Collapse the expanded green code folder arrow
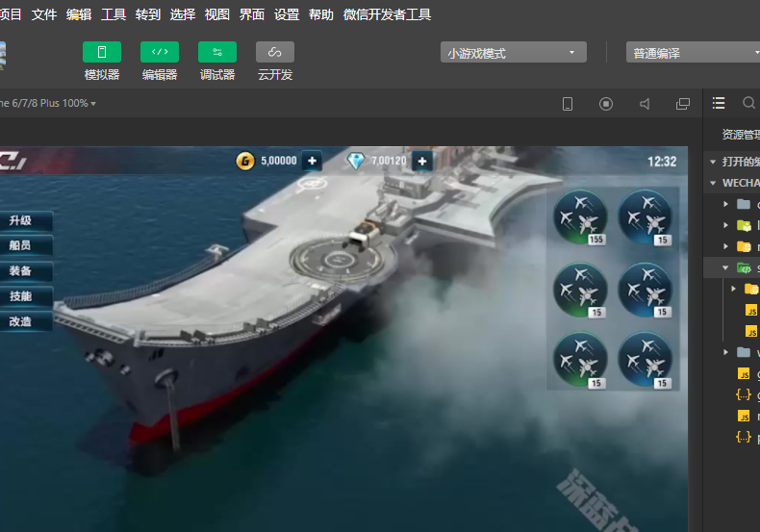 click(x=725, y=267)
